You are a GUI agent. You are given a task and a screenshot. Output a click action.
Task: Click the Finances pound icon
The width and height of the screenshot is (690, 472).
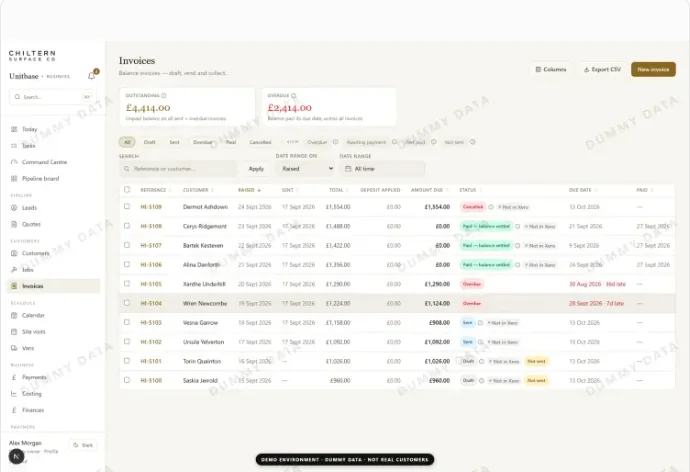(x=14, y=410)
